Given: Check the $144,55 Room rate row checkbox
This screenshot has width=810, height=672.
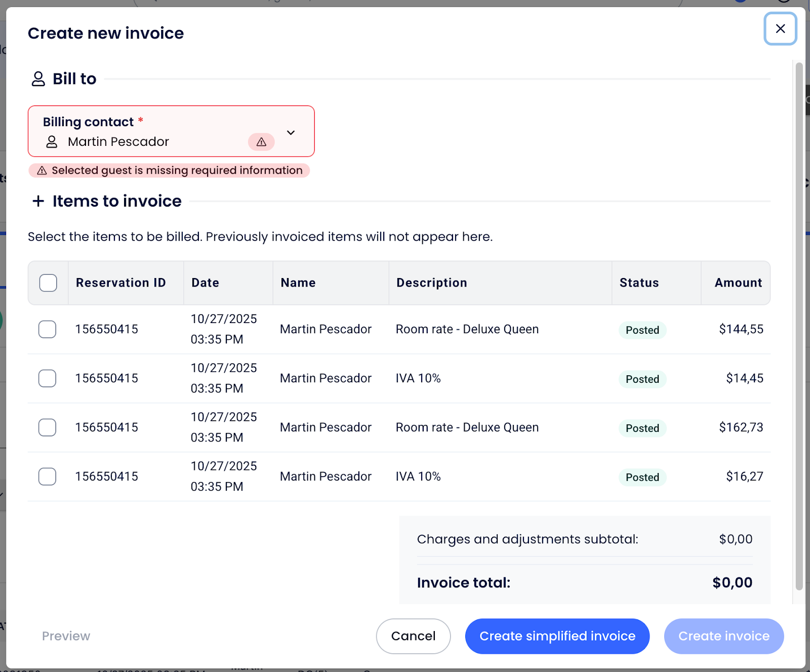Looking at the screenshot, I should [x=48, y=329].
